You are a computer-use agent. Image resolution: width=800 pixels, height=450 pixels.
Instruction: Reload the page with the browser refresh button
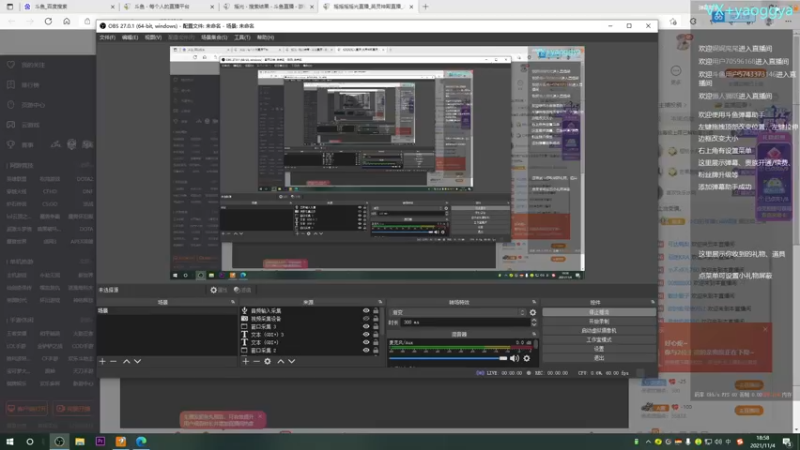pyautogui.click(x=48, y=21)
